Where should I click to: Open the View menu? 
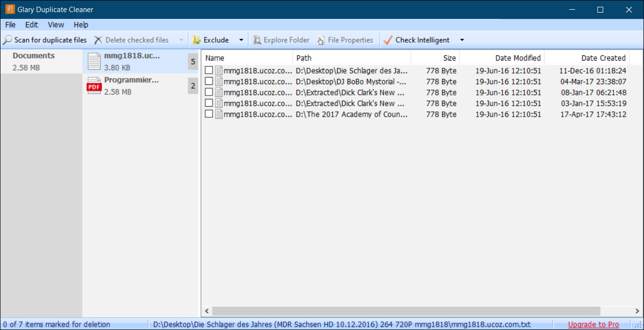(56, 25)
